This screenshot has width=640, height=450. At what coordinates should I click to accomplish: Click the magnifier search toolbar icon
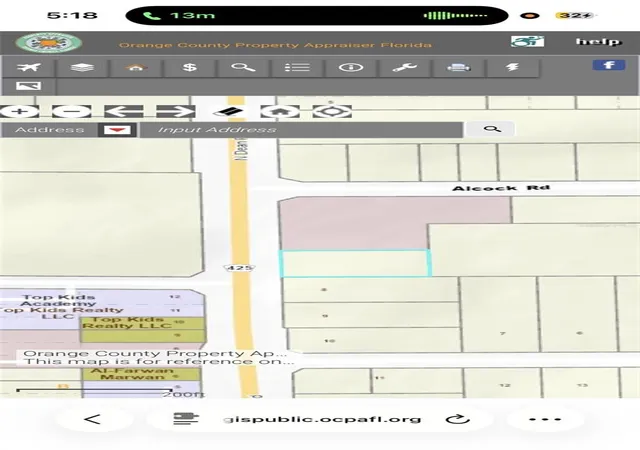point(243,67)
